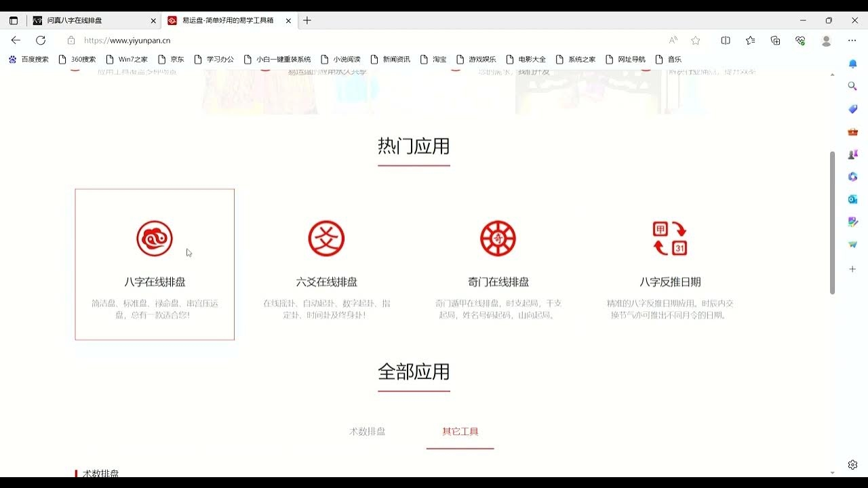Open Outlook from the Edge sidebar
Screen dimensions: 868x488
click(852, 199)
